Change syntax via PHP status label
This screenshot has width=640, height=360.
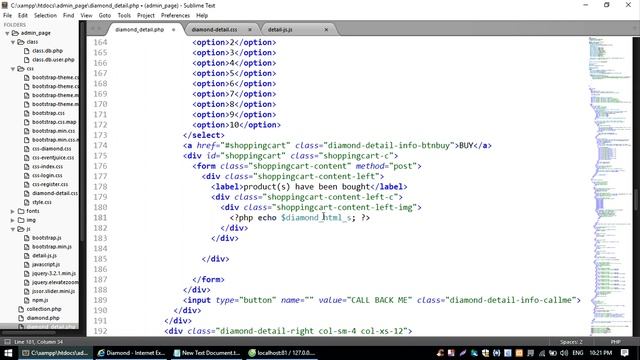616,342
